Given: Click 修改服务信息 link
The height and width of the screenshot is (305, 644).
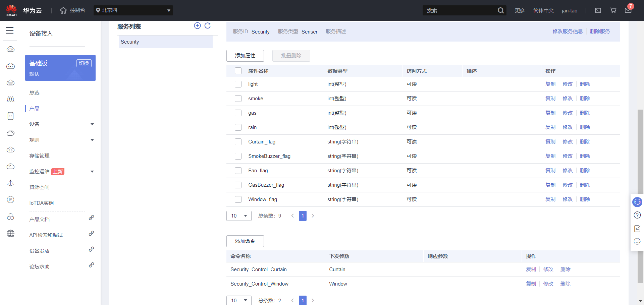Looking at the screenshot, I should pos(568,32).
